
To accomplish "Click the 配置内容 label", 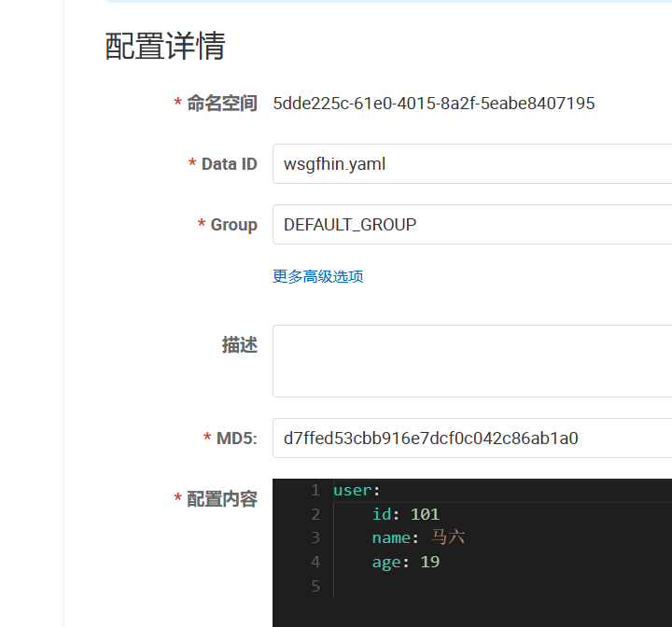I will point(222,499).
